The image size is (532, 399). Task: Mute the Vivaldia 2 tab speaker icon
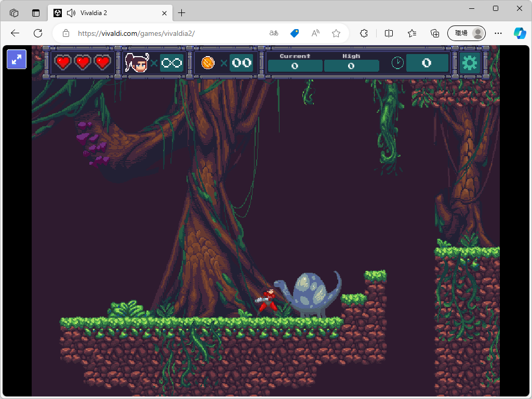pos(71,12)
